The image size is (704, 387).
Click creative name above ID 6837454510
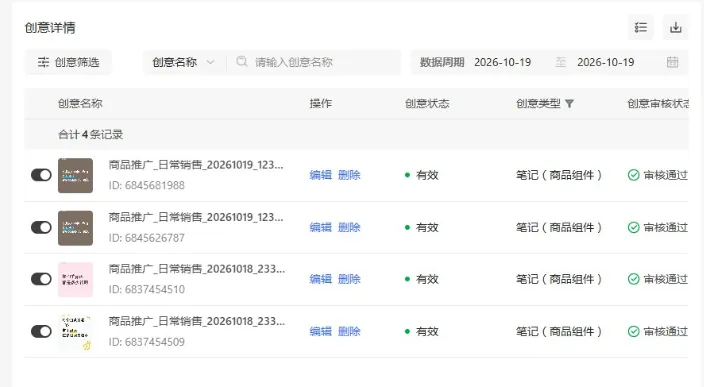197,269
